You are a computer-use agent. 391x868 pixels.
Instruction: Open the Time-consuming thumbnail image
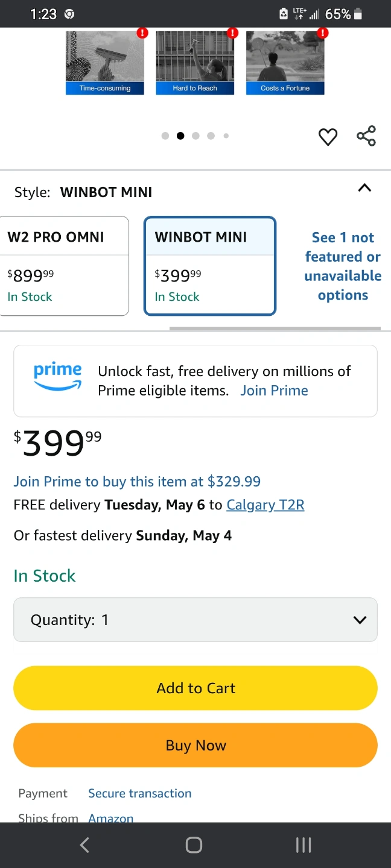point(105,62)
